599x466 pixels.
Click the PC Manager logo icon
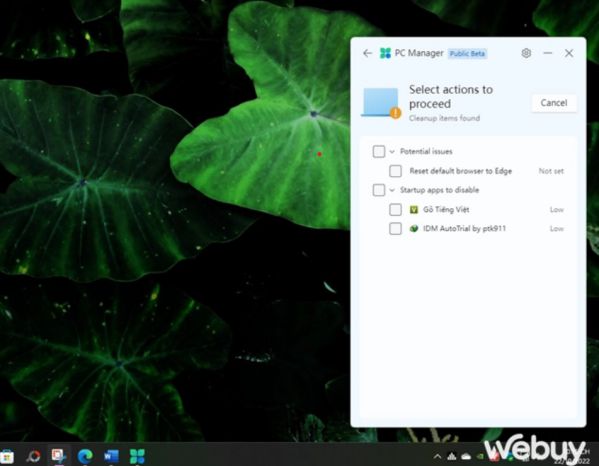[385, 53]
